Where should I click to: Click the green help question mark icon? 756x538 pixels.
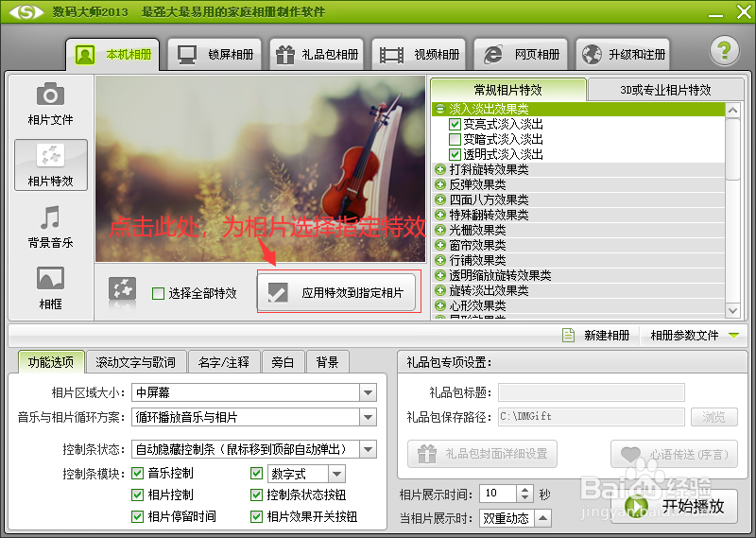(x=724, y=51)
